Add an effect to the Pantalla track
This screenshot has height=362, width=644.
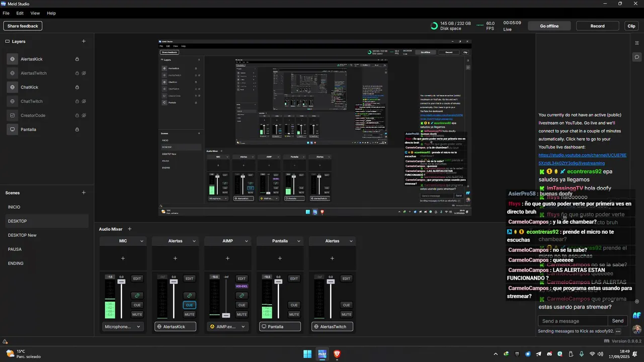[280, 258]
